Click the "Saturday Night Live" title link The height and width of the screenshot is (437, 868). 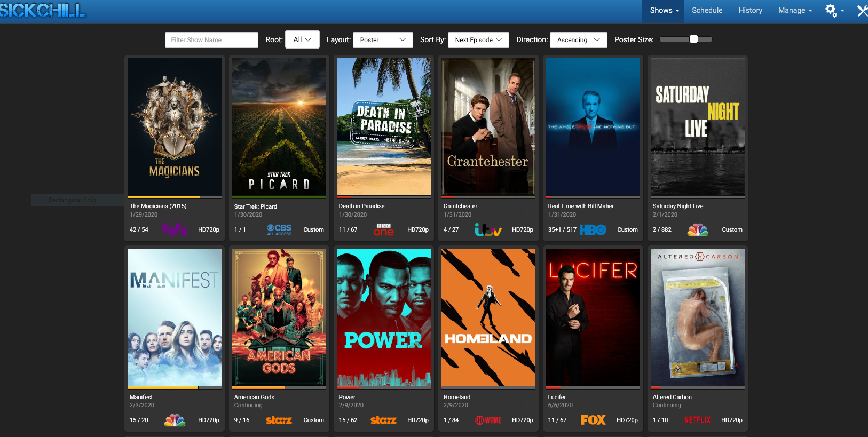tap(678, 206)
